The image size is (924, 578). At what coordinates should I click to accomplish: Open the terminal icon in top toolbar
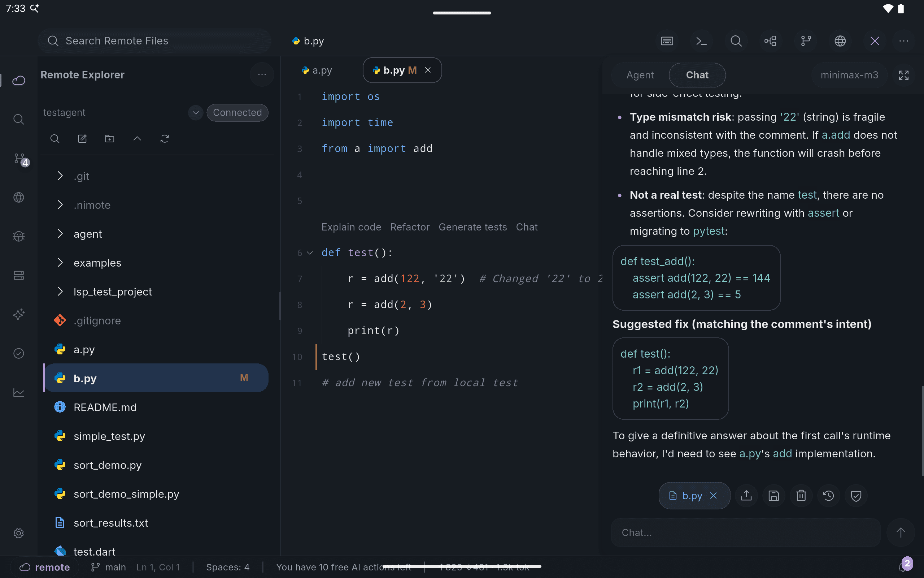701,41
